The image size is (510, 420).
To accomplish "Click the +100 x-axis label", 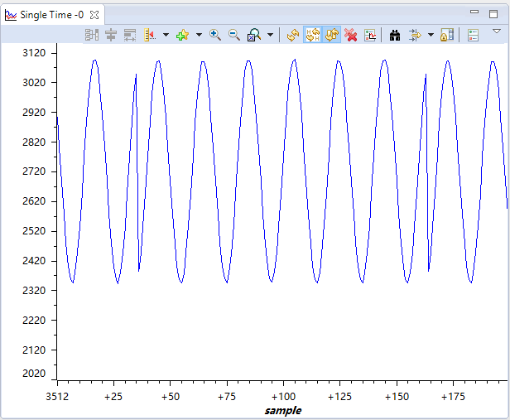I will click(x=283, y=397).
